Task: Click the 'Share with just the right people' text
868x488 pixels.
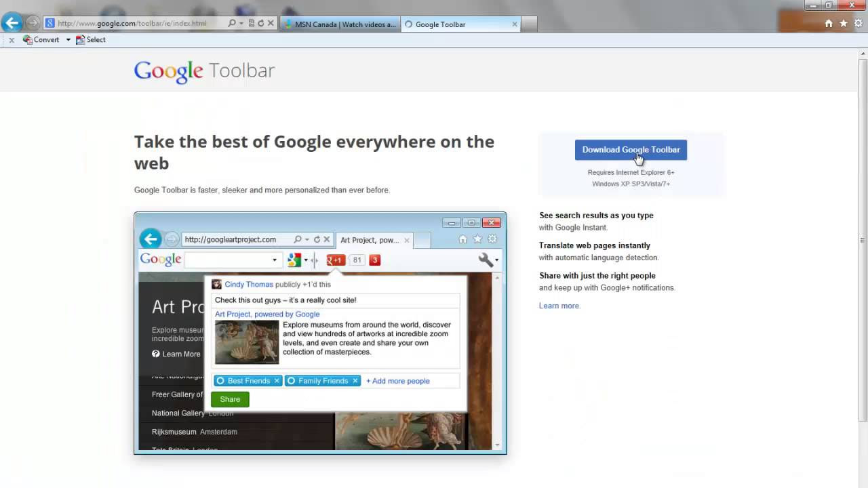Action: click(x=597, y=276)
